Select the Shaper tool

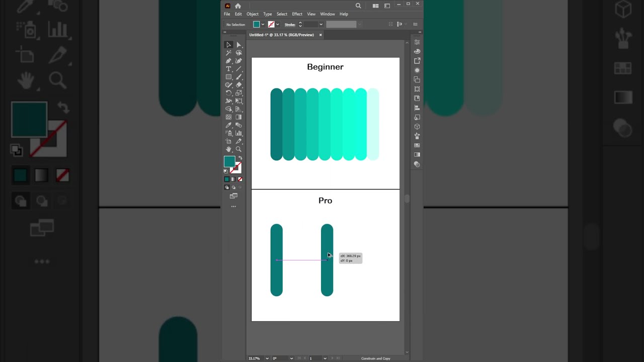pyautogui.click(x=228, y=85)
